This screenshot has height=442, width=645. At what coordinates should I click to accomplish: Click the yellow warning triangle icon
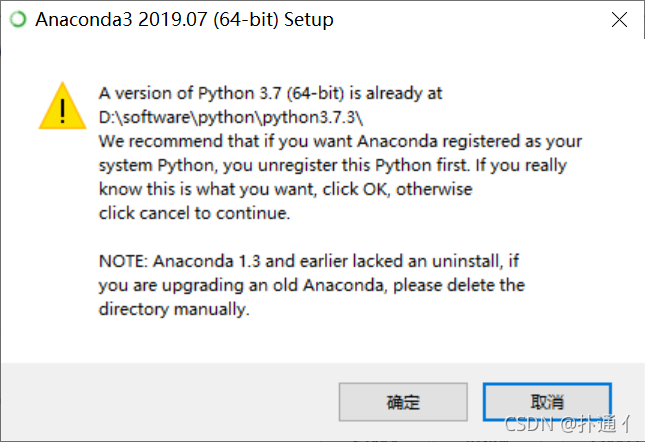pyautogui.click(x=63, y=106)
